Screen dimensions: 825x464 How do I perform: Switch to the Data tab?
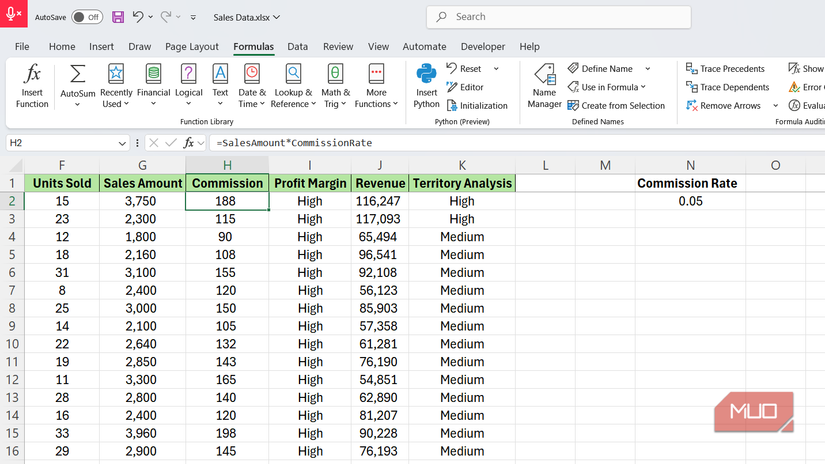coord(297,46)
